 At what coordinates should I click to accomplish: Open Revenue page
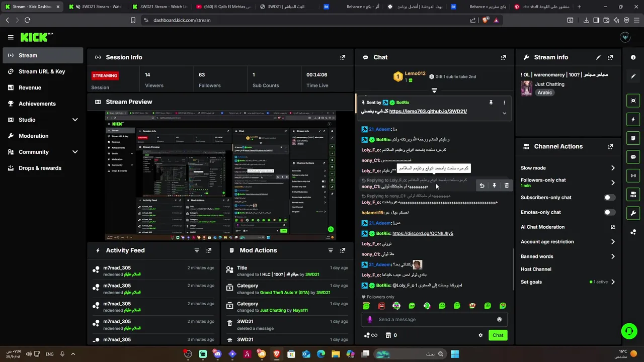43,87
